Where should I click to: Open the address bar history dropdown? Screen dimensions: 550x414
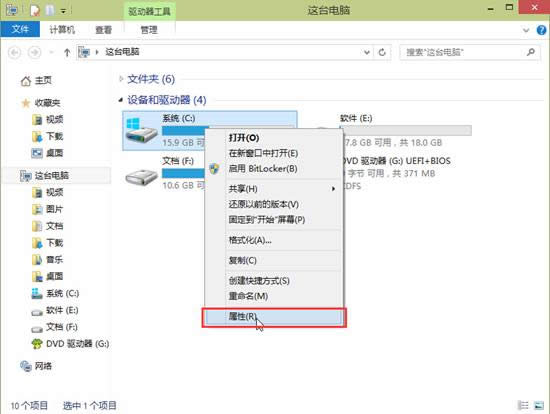(367, 53)
